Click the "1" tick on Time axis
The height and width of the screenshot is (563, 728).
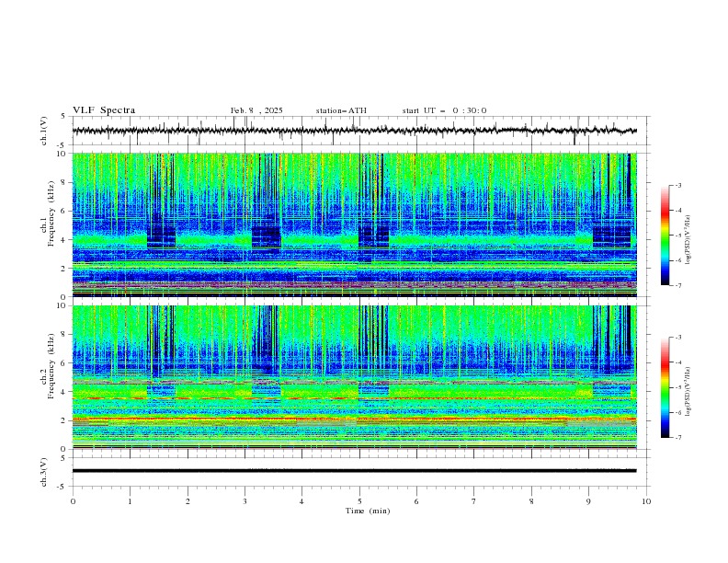tap(130, 501)
